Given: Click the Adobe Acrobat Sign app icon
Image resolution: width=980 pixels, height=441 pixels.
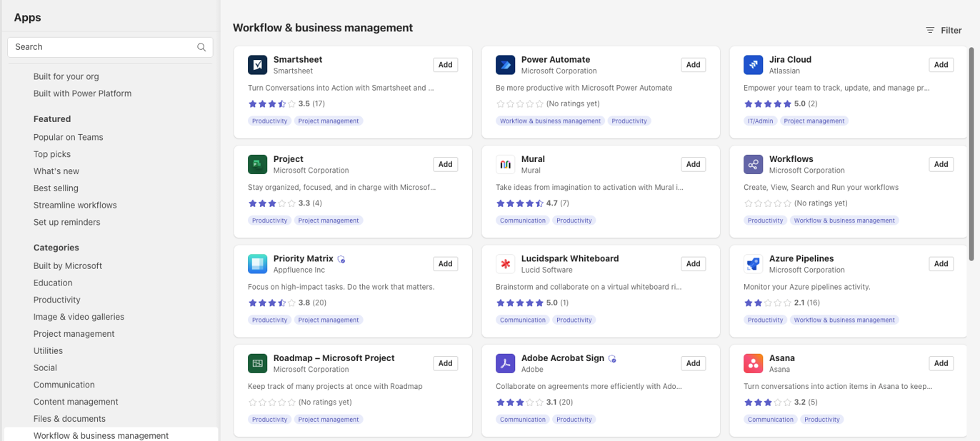Looking at the screenshot, I should tap(505, 363).
